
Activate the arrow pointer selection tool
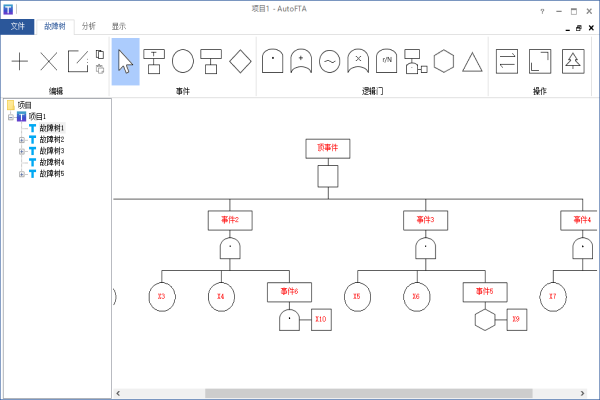[x=126, y=61]
